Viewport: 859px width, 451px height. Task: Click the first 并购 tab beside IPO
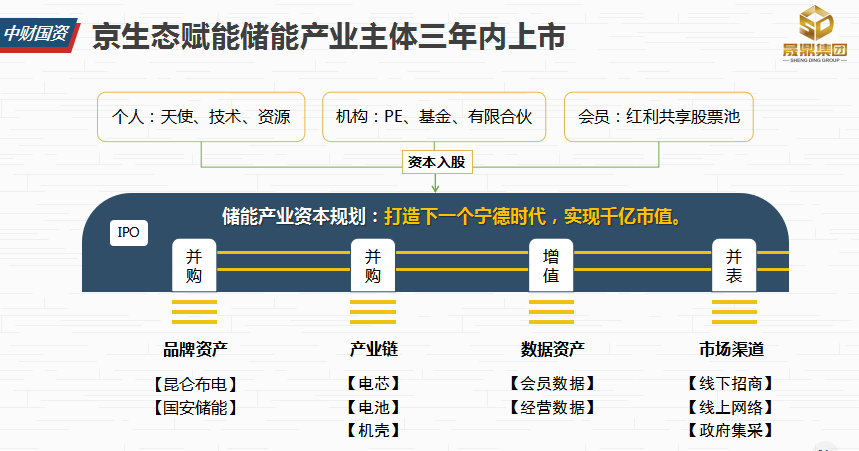click(194, 265)
